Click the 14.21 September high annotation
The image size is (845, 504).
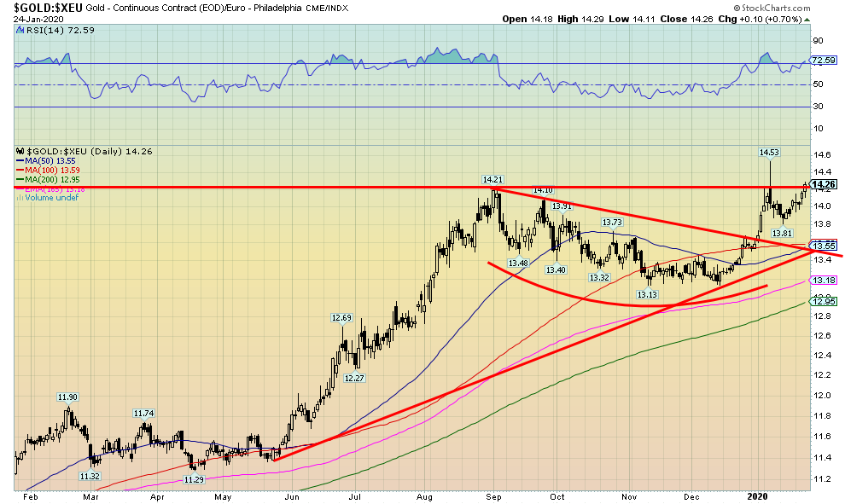click(492, 180)
